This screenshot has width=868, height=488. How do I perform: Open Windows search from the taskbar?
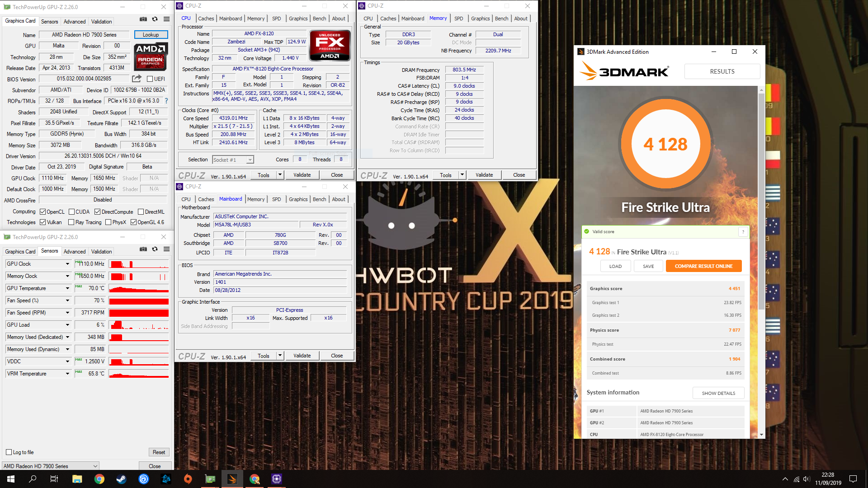(33, 479)
